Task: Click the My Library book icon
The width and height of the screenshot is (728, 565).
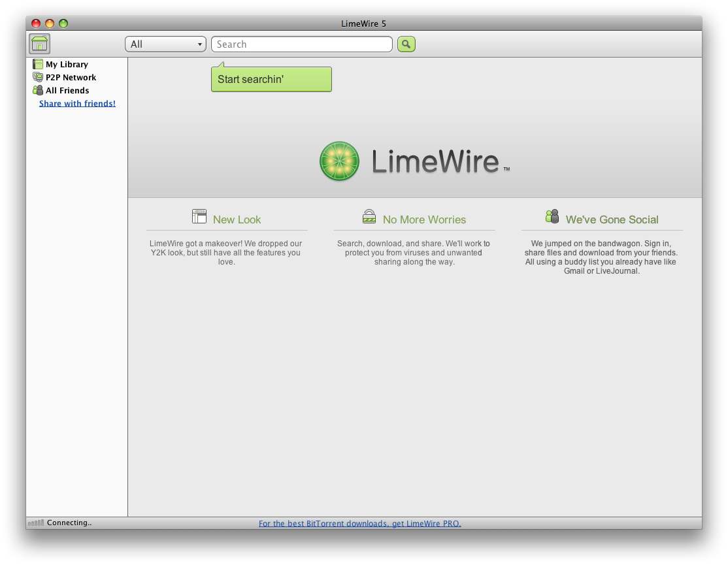Action: pos(38,64)
